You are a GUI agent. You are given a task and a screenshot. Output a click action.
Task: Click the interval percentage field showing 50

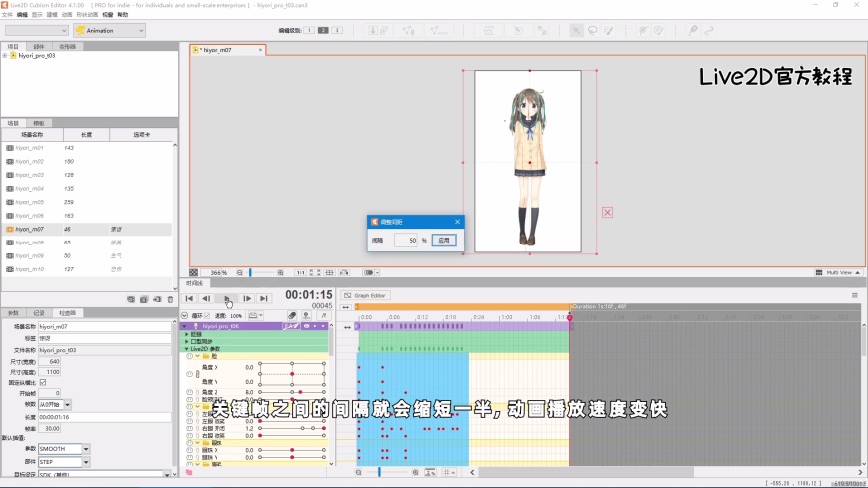406,240
